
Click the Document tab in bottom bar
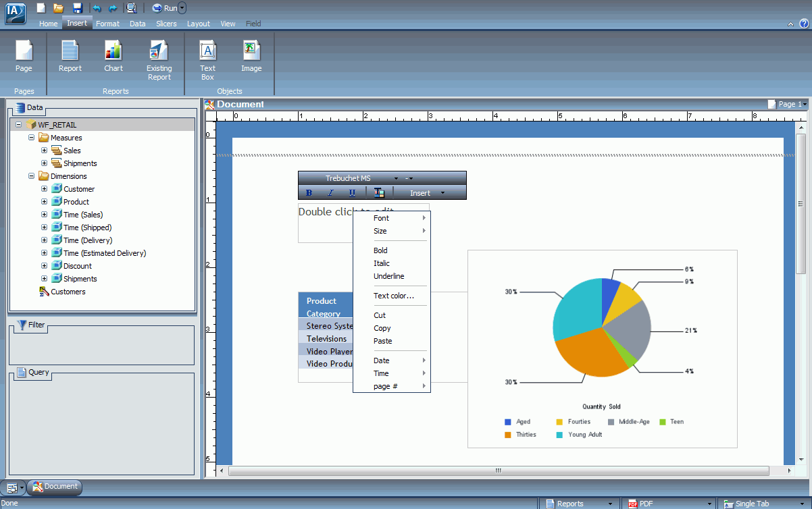coord(55,486)
